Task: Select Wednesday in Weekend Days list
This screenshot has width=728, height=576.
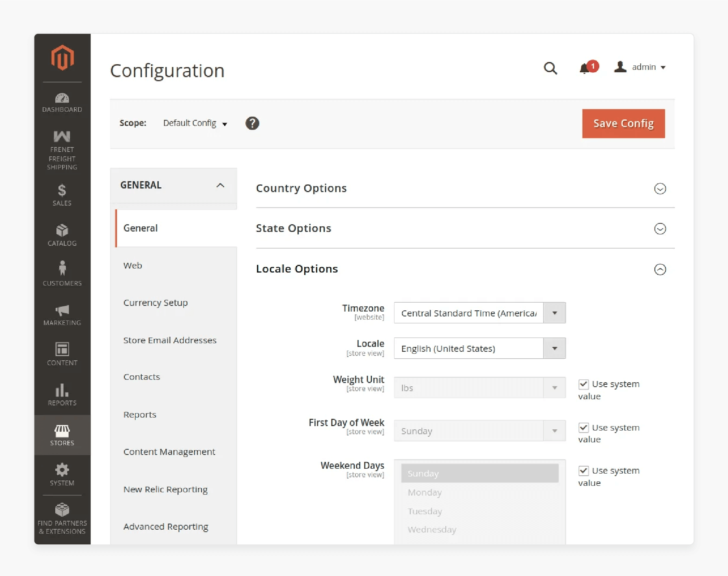Action: tap(479, 530)
